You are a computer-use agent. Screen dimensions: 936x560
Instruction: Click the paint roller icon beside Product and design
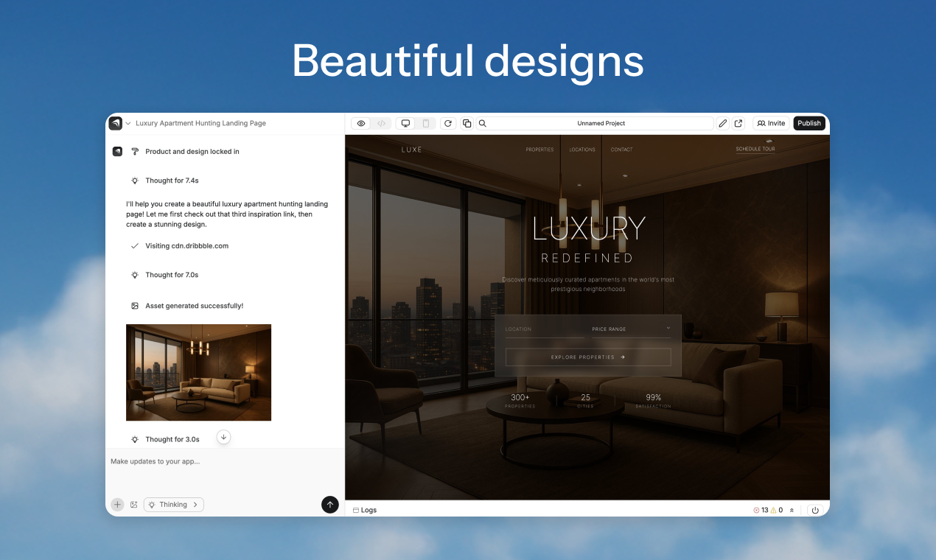point(135,152)
